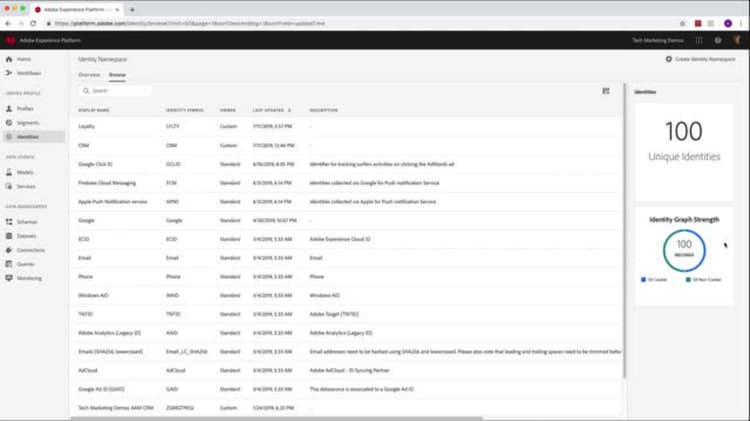Select the Loyalty namespace row

(x=347, y=126)
